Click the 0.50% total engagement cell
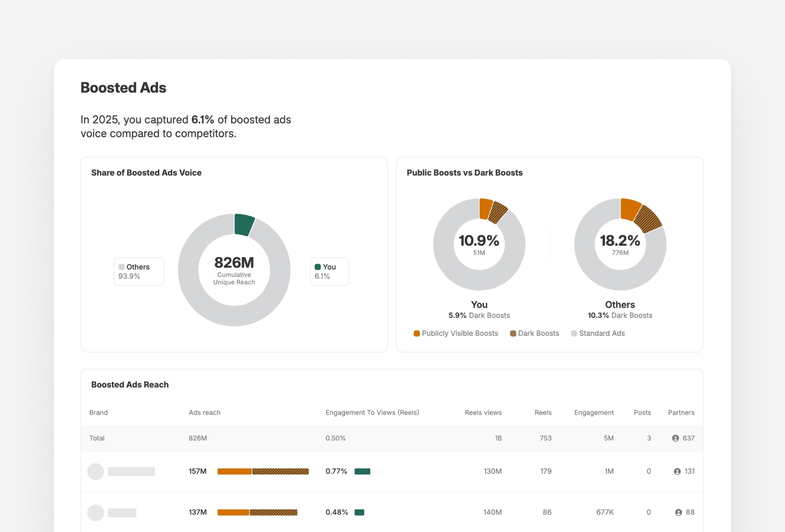The width and height of the screenshot is (785, 532). click(336, 438)
